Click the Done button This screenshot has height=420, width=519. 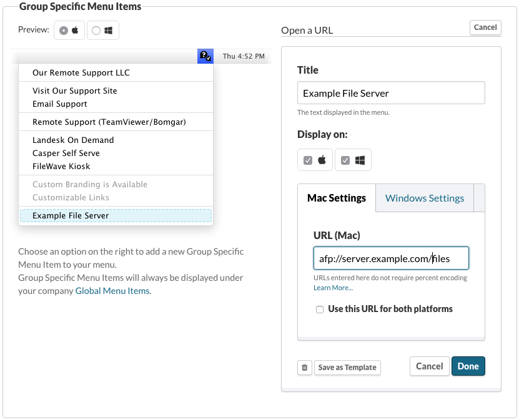(x=468, y=366)
